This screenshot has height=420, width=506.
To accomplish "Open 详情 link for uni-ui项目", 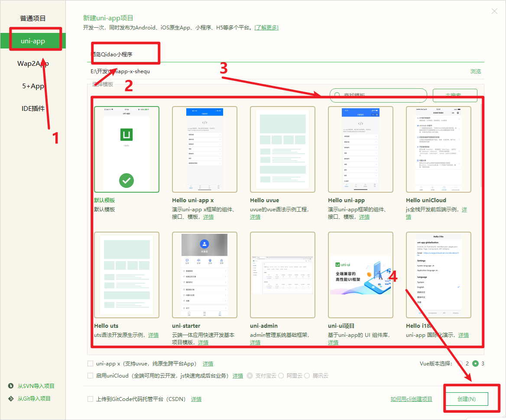I will (x=333, y=342).
